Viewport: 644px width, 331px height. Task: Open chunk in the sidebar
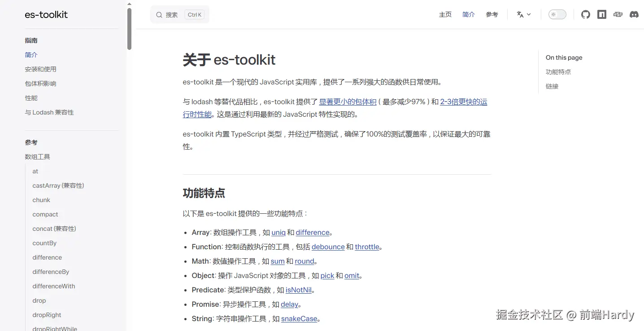[x=41, y=200]
